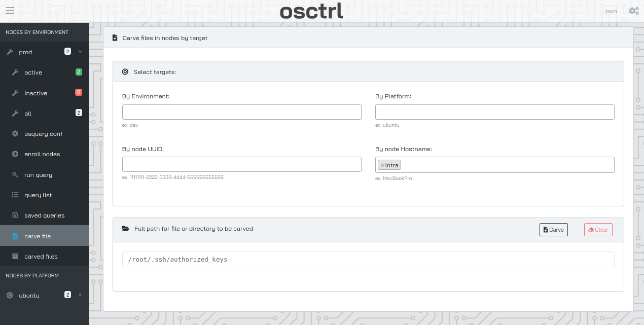This screenshot has width=644, height=325.
Task: Click the carve file document icon
Action: 15,236
